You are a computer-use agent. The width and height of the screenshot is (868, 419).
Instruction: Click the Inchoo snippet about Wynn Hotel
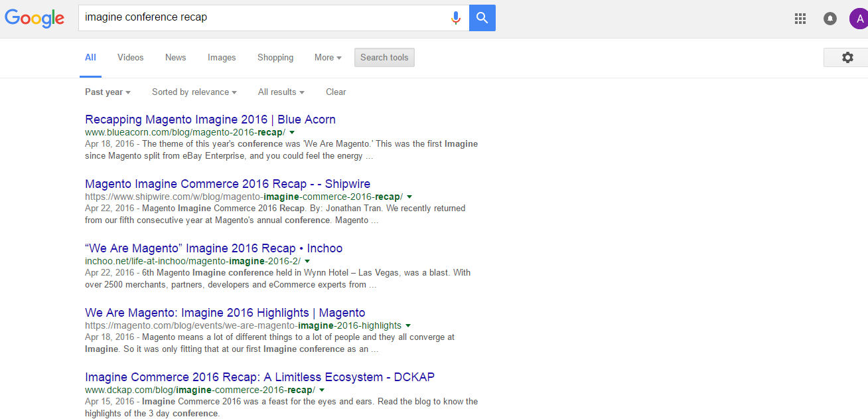278,279
